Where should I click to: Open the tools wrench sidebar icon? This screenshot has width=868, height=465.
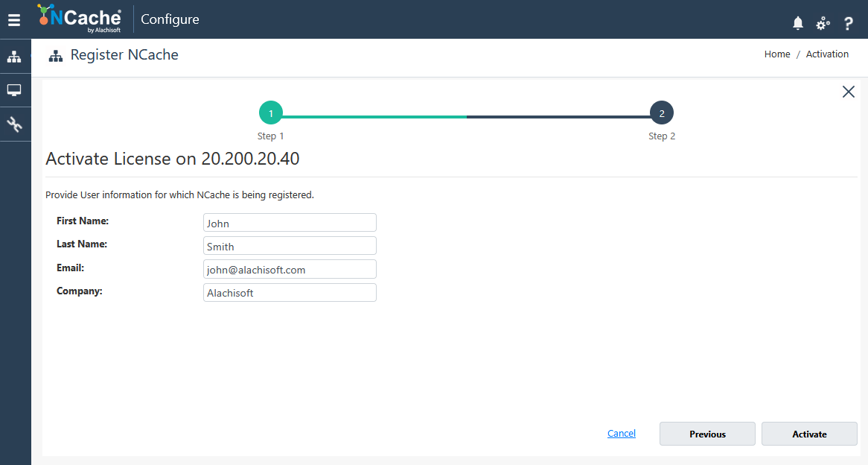15,124
